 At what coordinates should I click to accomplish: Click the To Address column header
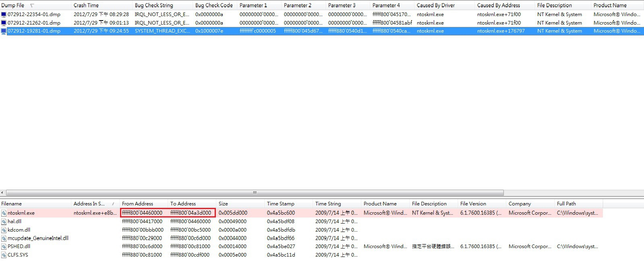pos(192,204)
